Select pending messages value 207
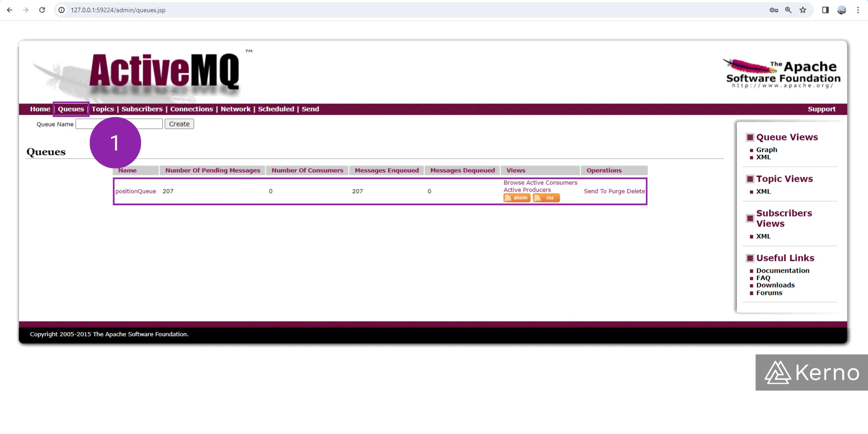The height and width of the screenshot is (434, 868). (168, 191)
